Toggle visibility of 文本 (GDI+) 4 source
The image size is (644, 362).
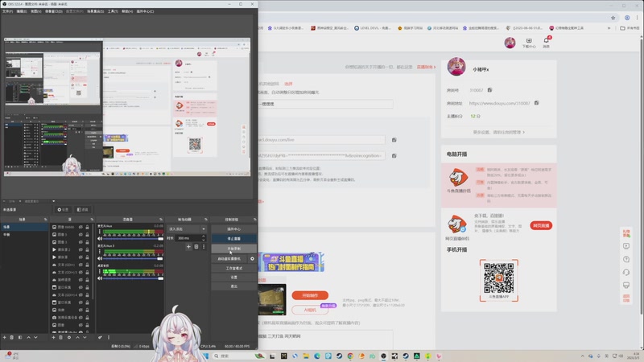81,294
